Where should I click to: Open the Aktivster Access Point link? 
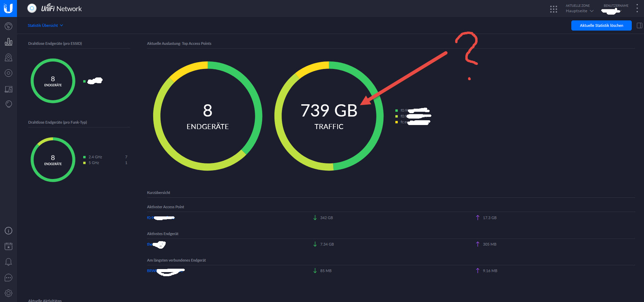point(161,218)
